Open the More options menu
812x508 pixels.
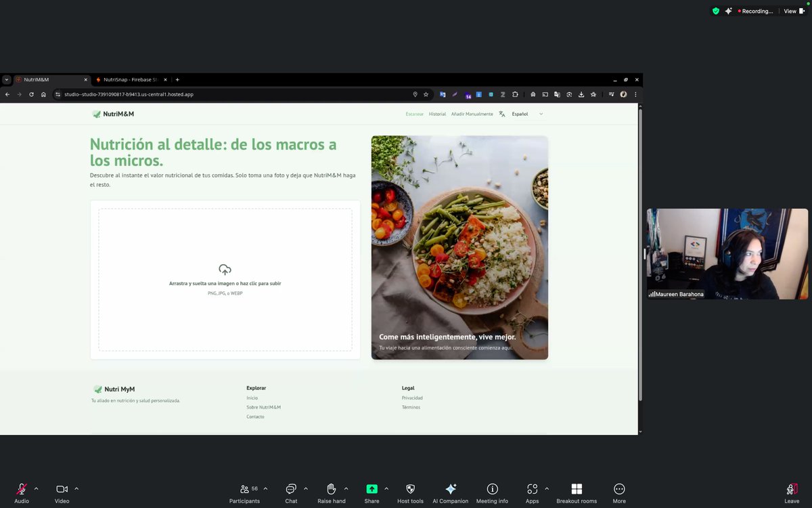click(x=619, y=492)
